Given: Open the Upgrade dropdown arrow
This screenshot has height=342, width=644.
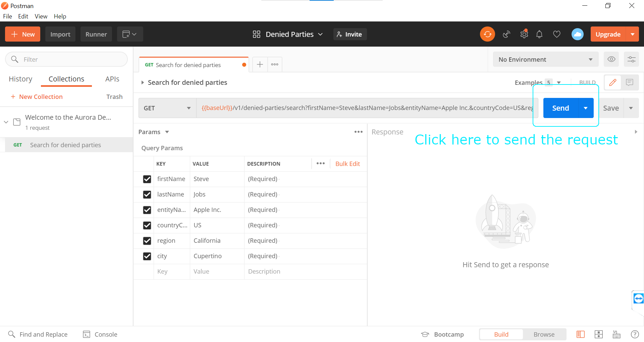Looking at the screenshot, I should [x=632, y=34].
